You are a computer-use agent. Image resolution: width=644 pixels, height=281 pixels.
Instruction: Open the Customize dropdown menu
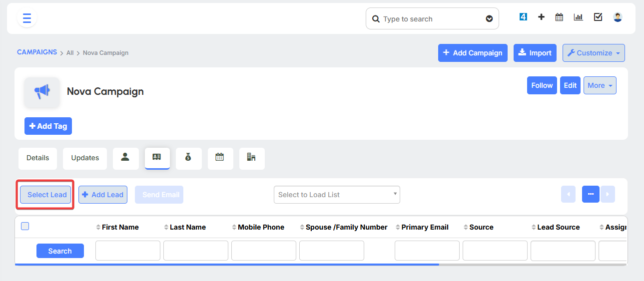(x=593, y=53)
